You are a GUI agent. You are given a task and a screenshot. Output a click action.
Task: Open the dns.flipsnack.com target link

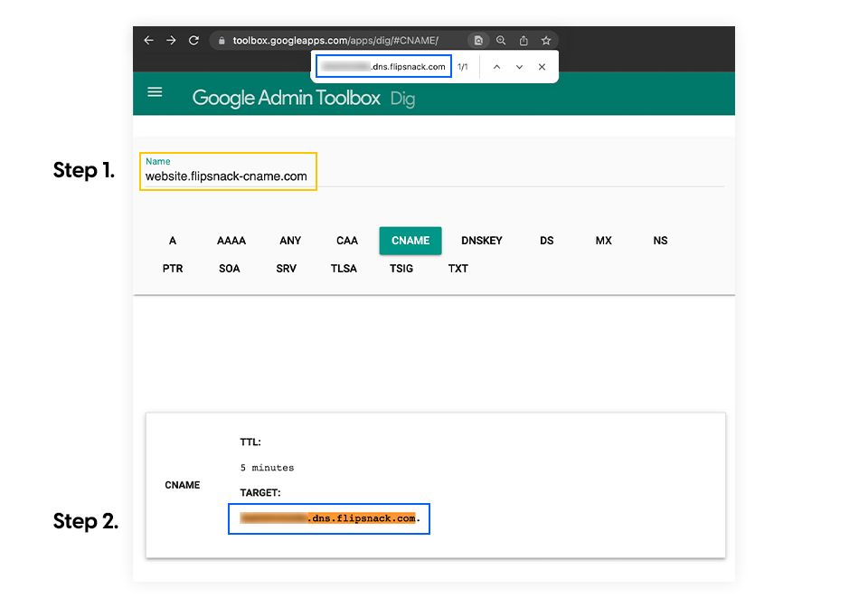click(328, 518)
